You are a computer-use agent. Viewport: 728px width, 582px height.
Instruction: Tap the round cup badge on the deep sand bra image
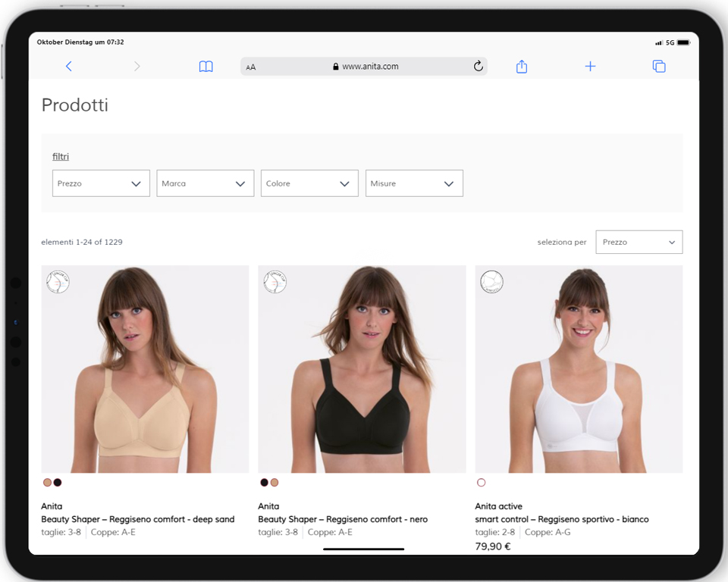(x=58, y=282)
